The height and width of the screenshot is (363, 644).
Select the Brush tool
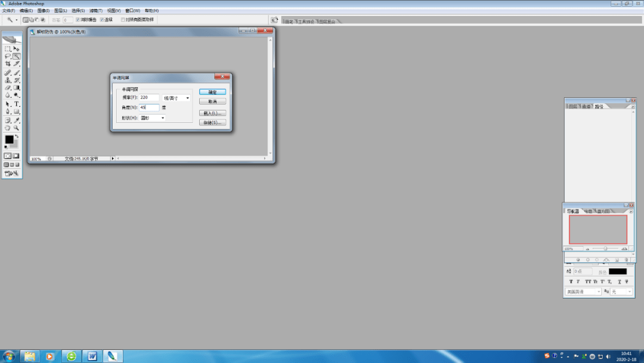tap(17, 73)
